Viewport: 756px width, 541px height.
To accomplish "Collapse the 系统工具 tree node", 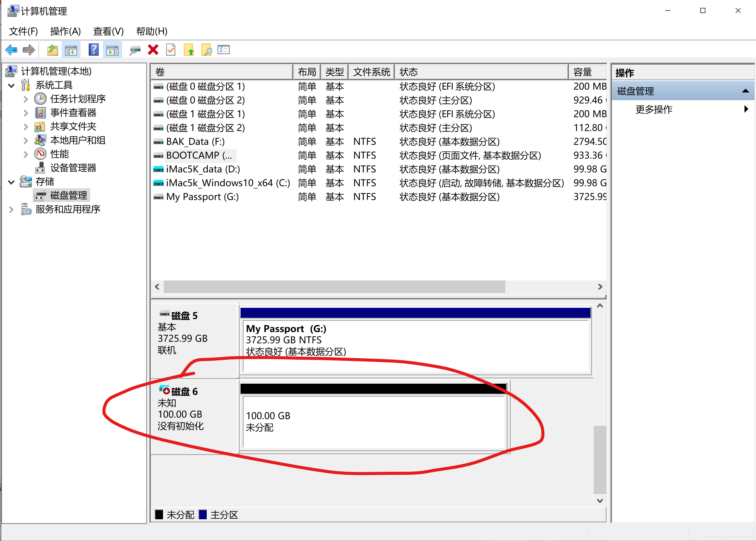I will [x=11, y=86].
